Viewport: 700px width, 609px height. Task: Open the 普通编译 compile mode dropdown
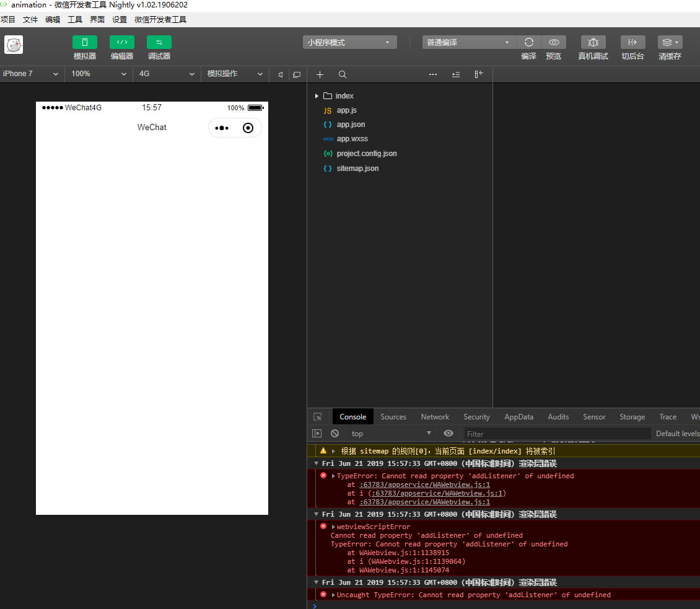(x=469, y=42)
